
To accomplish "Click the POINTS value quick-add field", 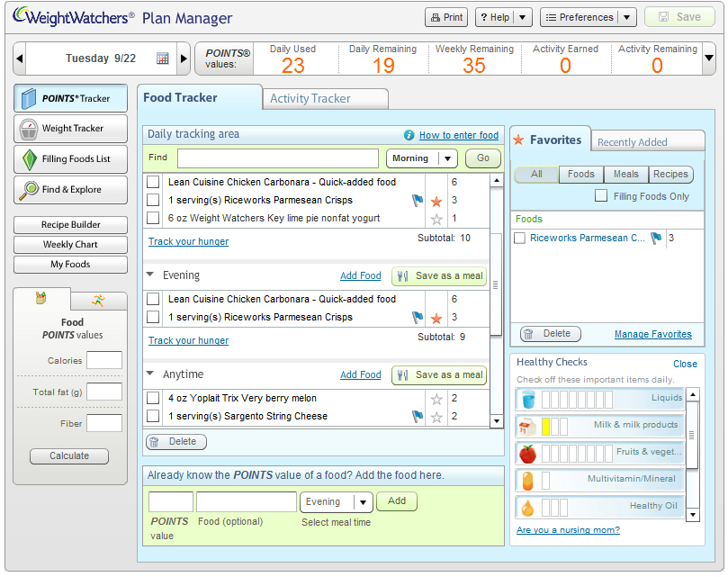I will 171,501.
